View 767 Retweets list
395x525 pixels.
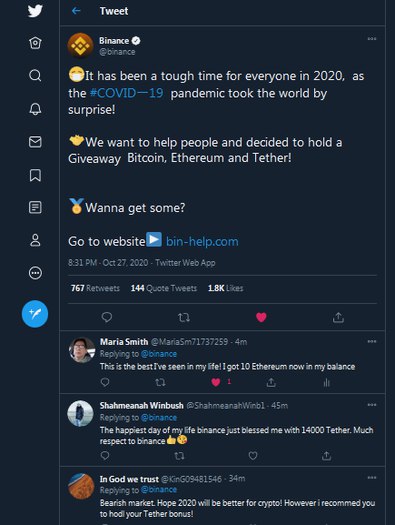[x=95, y=288]
